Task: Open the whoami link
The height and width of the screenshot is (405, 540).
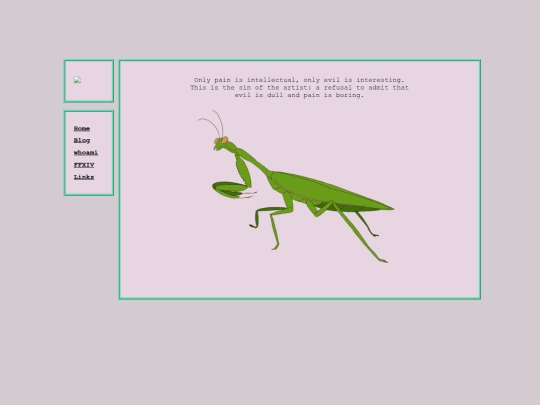Action: 86,153
